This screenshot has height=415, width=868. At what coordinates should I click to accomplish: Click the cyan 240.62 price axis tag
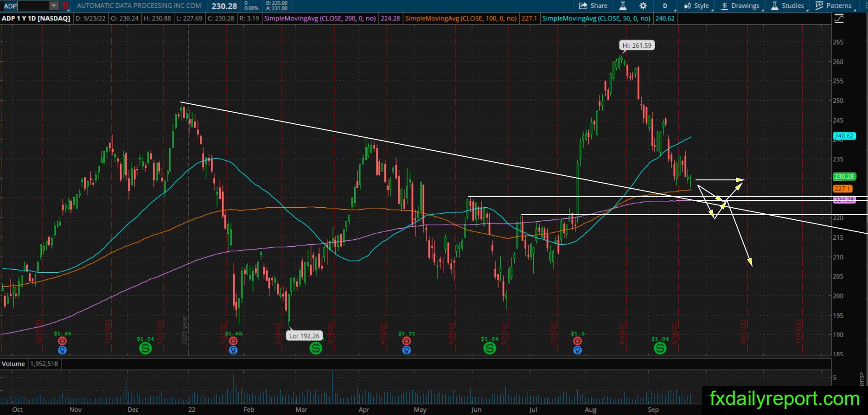tap(844, 136)
